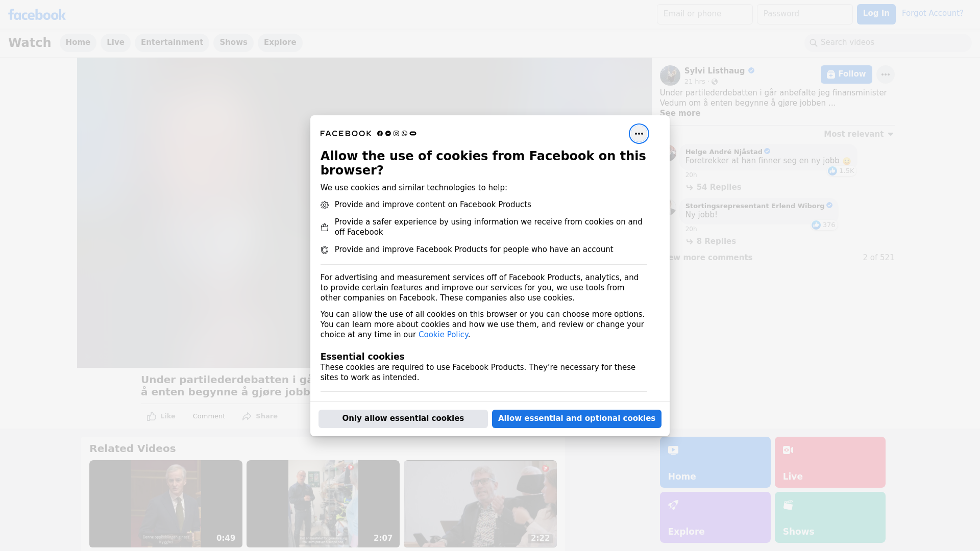Open the Shows tile with the clapperboard icon
980x551 pixels.
pyautogui.click(x=829, y=517)
